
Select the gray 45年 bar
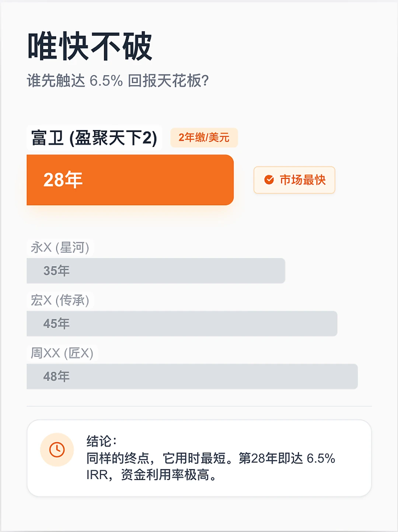tap(182, 323)
